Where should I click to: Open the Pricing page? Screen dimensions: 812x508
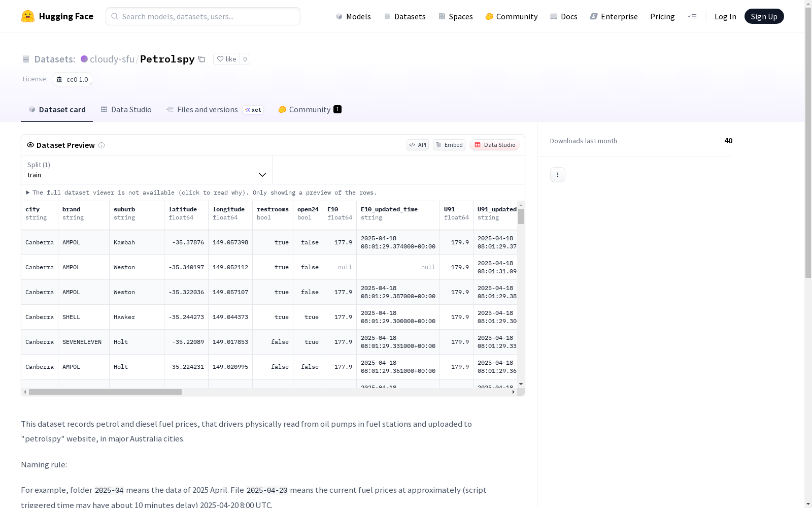coord(662,16)
